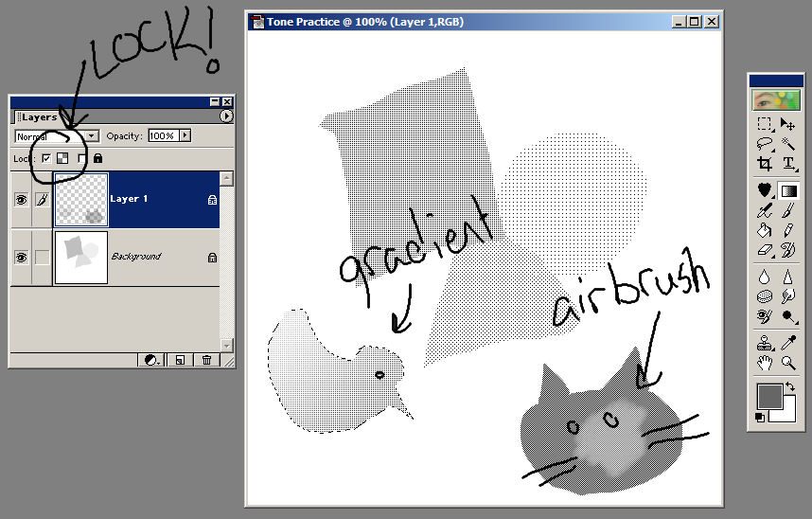
Task: Uncheck the lock transparent pixels checkbox
Action: coord(46,158)
